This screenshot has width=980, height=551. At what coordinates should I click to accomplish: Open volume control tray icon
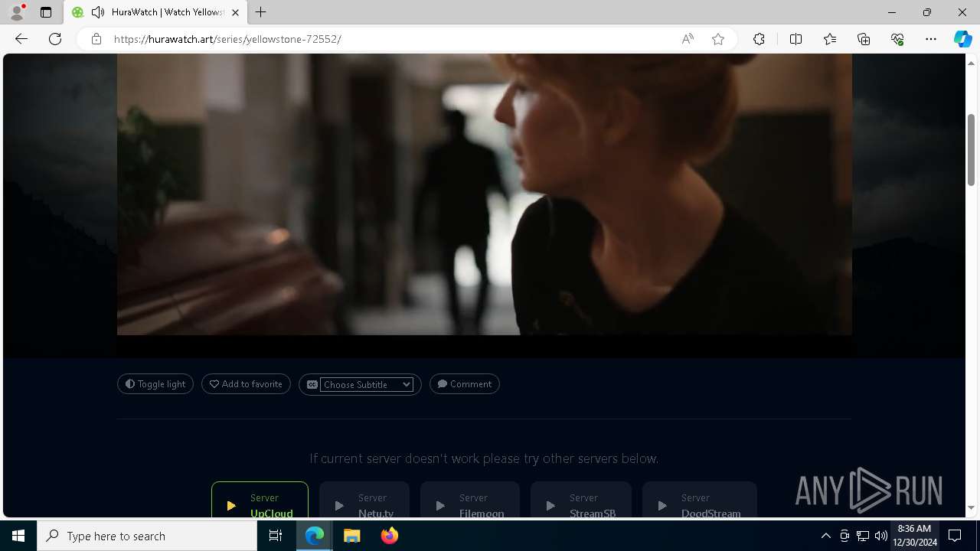(x=881, y=536)
